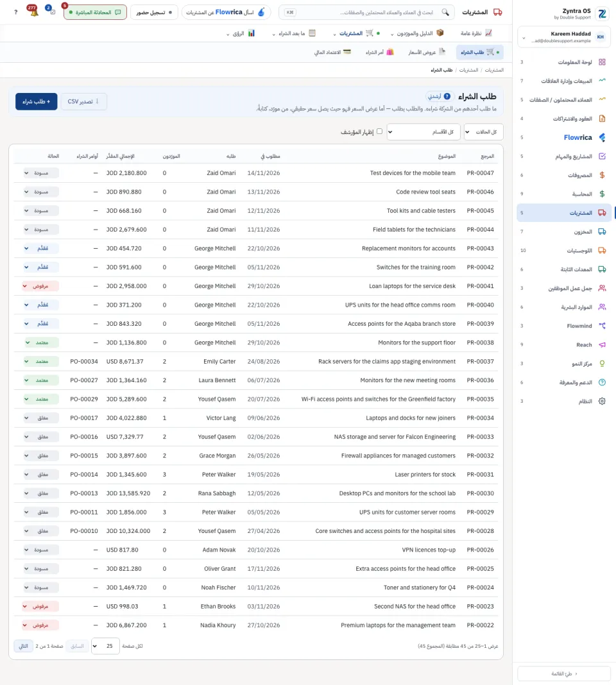Open the tasks checklist icon with badge 2

(51, 11)
